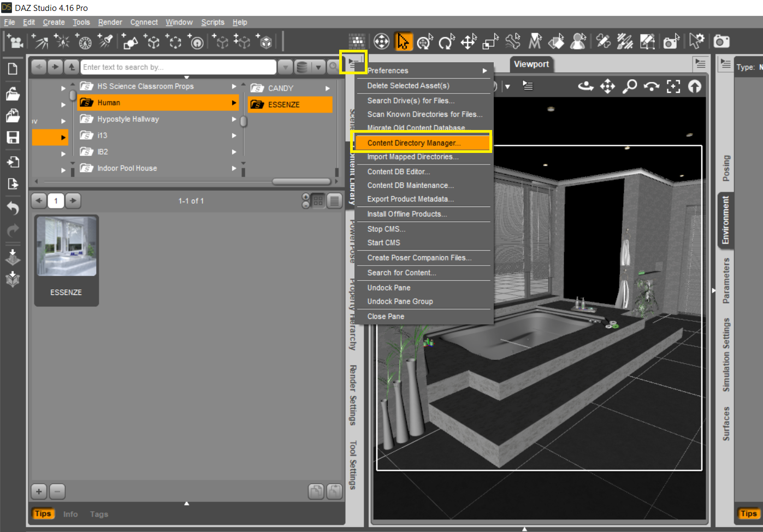Screen dimensions: 763x532
Task: Click the Undo arrow in left sidebar
Action: pos(13,208)
